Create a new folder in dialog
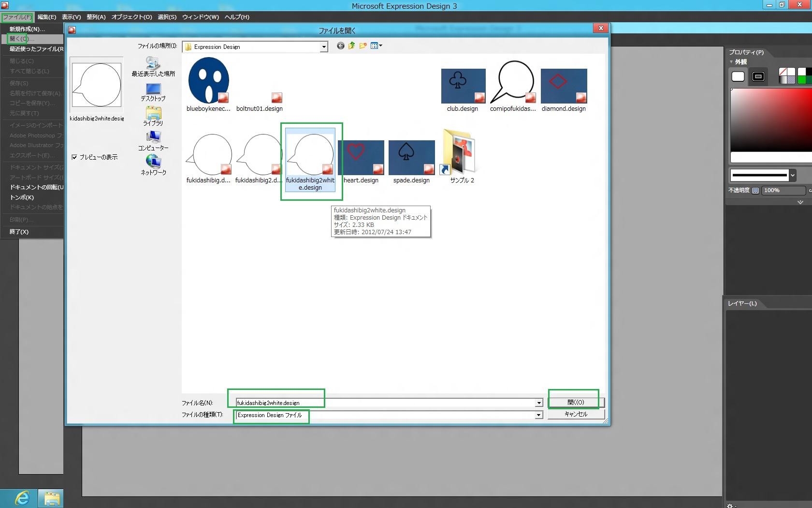This screenshot has width=812, height=508. point(363,46)
